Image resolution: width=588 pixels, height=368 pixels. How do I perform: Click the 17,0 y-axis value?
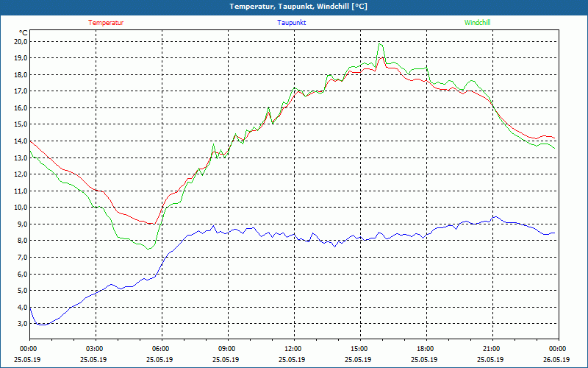(x=21, y=91)
